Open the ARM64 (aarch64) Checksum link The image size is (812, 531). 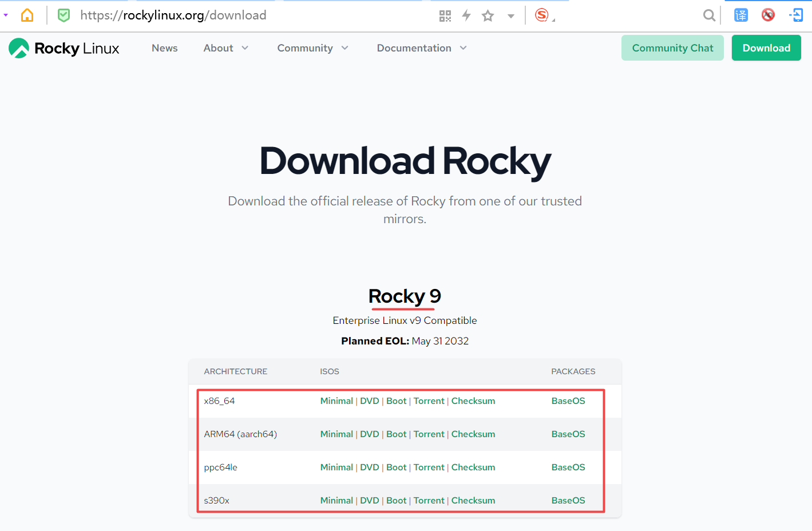[x=473, y=434]
